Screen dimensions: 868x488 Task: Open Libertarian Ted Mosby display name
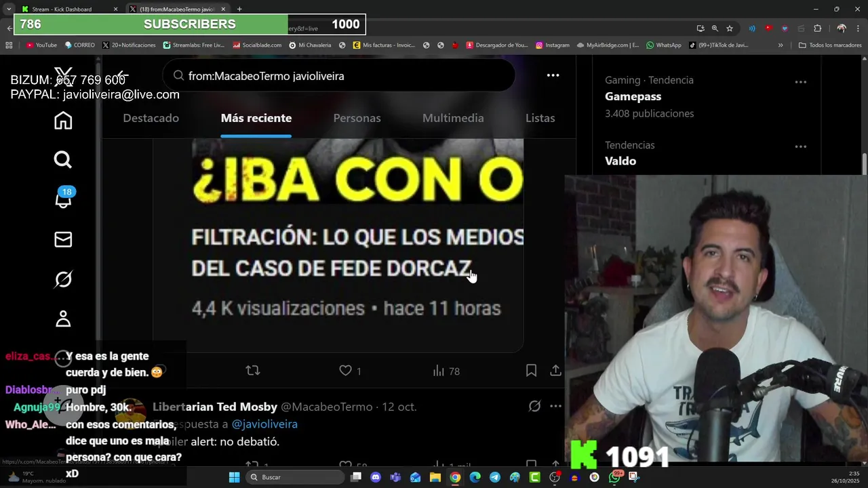215,407
